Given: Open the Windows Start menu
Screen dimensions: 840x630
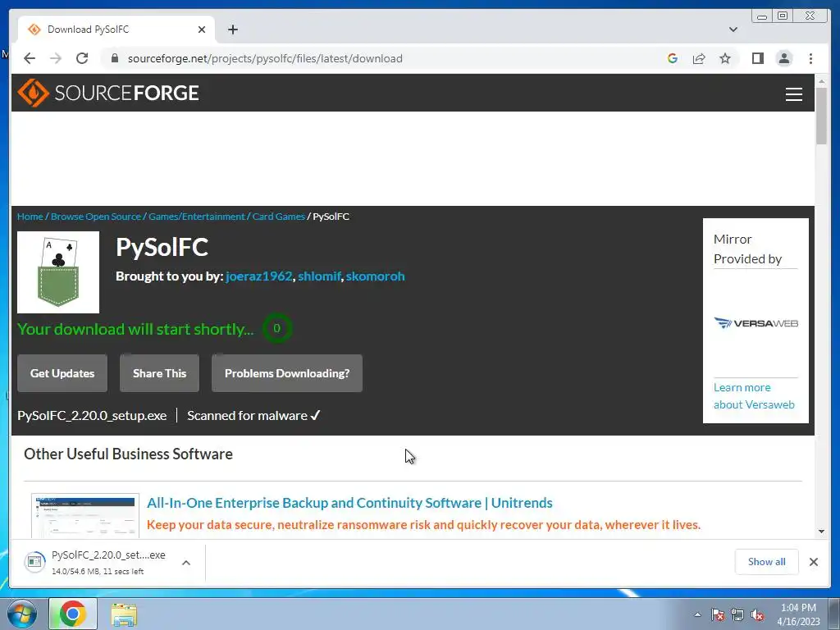Looking at the screenshot, I should point(22,614).
